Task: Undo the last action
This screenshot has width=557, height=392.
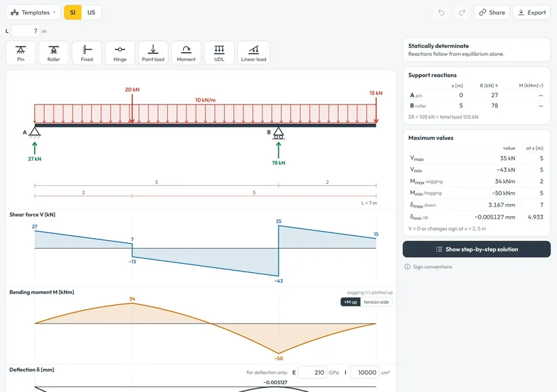Action: tap(441, 13)
